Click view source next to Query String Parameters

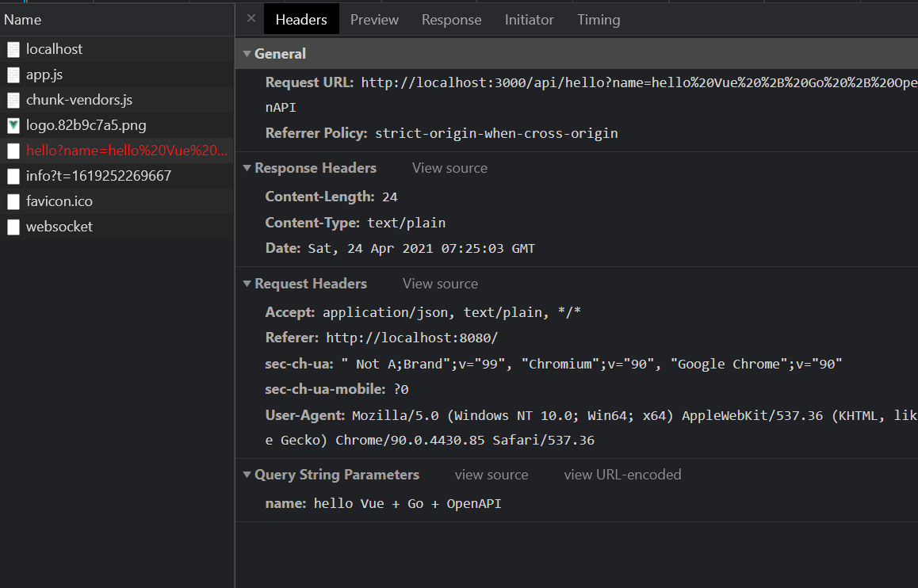pyautogui.click(x=492, y=475)
